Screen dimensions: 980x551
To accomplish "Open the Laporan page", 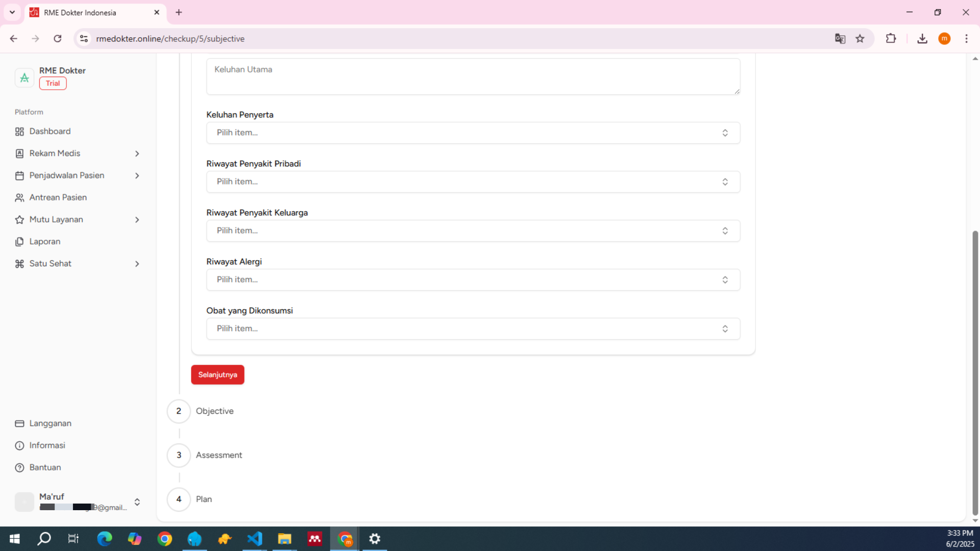I will click(44, 241).
